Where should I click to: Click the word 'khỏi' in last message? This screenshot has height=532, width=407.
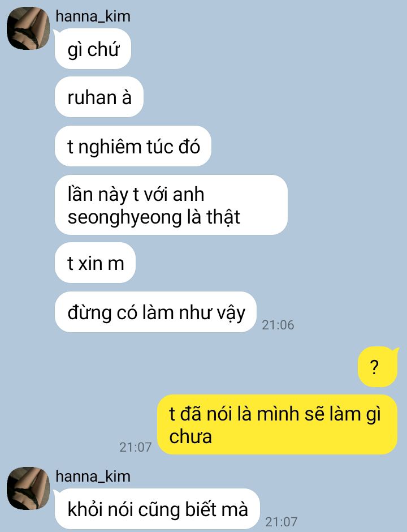tap(85, 509)
